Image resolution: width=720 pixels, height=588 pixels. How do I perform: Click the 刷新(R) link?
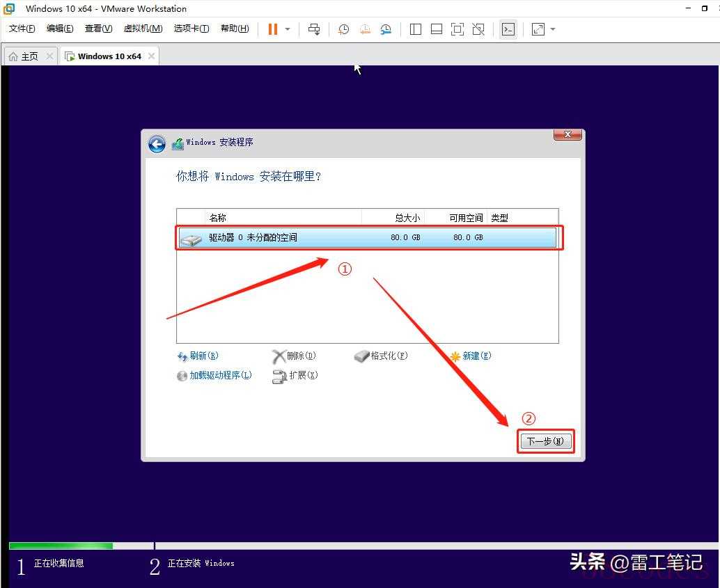pyautogui.click(x=203, y=356)
